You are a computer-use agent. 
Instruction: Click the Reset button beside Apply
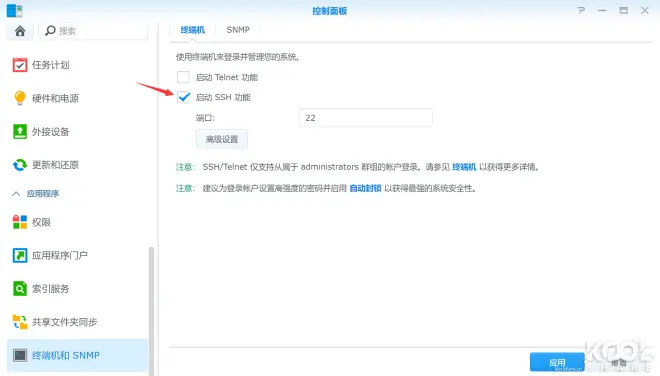619,362
